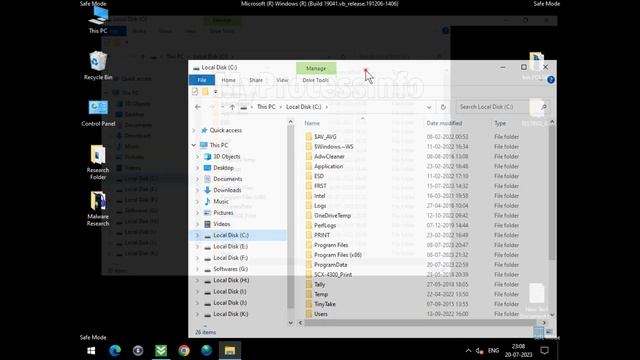Sort by Type column header

pos(500,123)
